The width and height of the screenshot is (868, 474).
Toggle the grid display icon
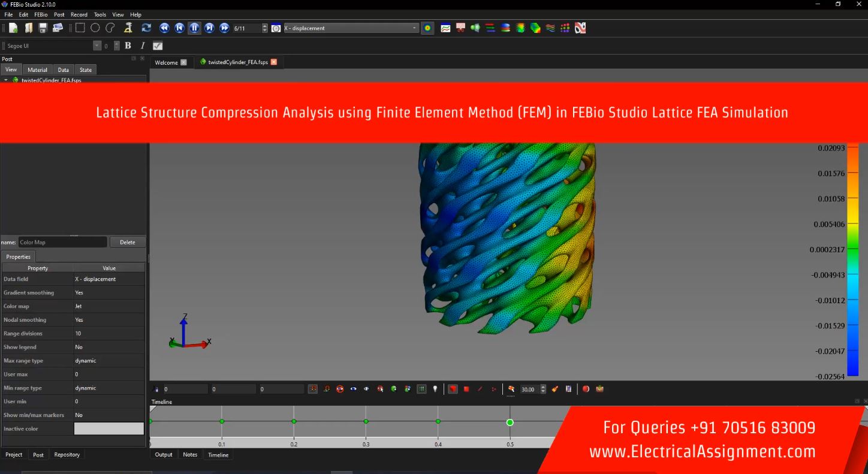[x=421, y=389]
